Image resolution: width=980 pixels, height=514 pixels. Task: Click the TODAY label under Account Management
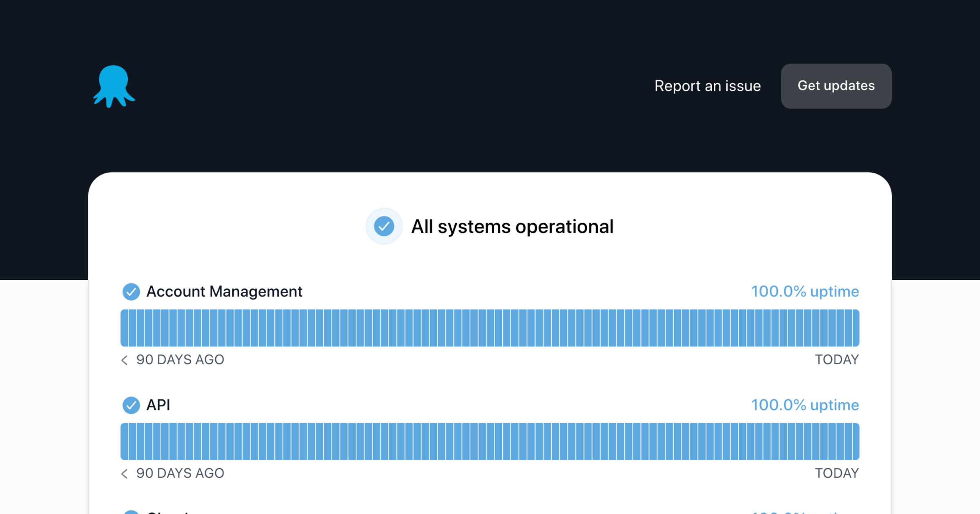pos(837,360)
